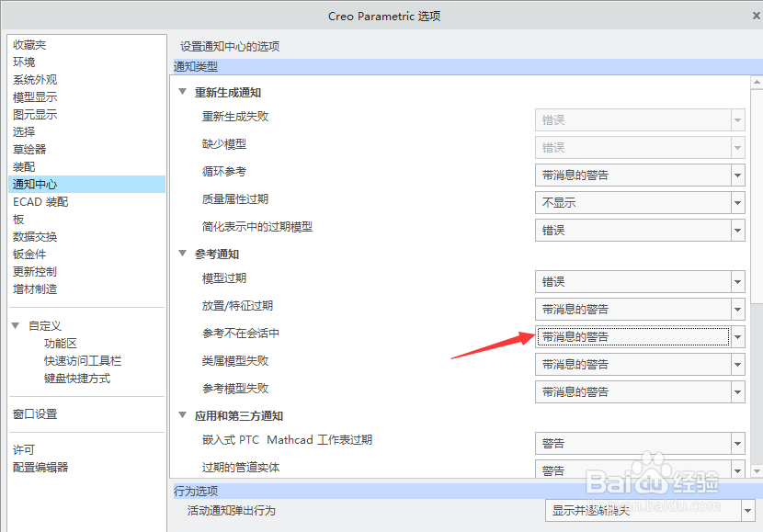Image resolution: width=763 pixels, height=532 pixels.
Task: 打开"重新生成失败"下拉列表
Action: 739,119
